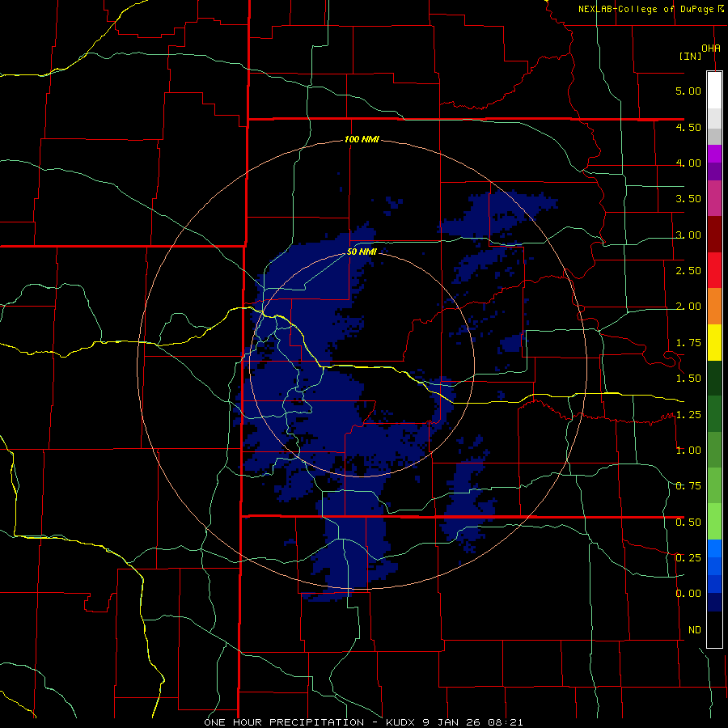Screen dimensions: 728x728
Task: Click the [IN] units label
Action: 691,56
